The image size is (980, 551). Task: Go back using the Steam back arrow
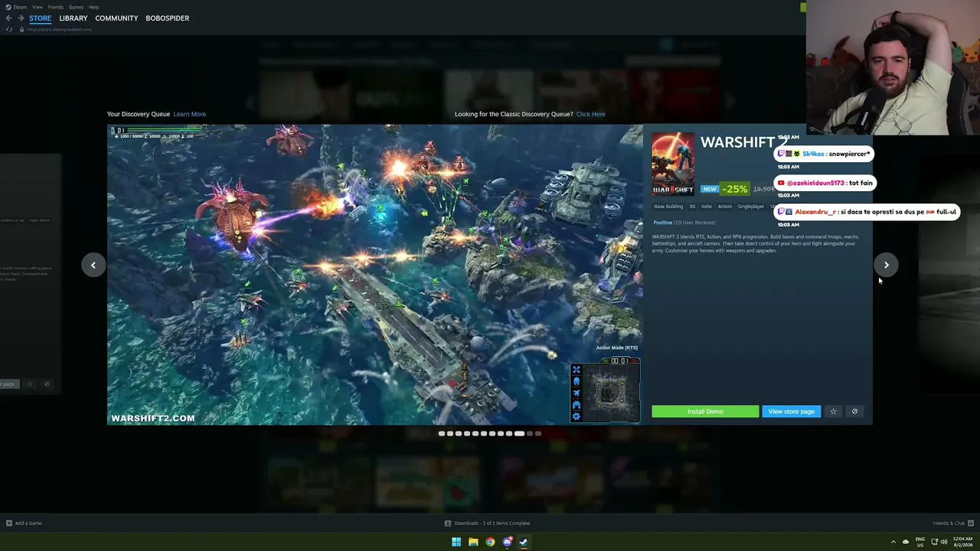click(8, 18)
